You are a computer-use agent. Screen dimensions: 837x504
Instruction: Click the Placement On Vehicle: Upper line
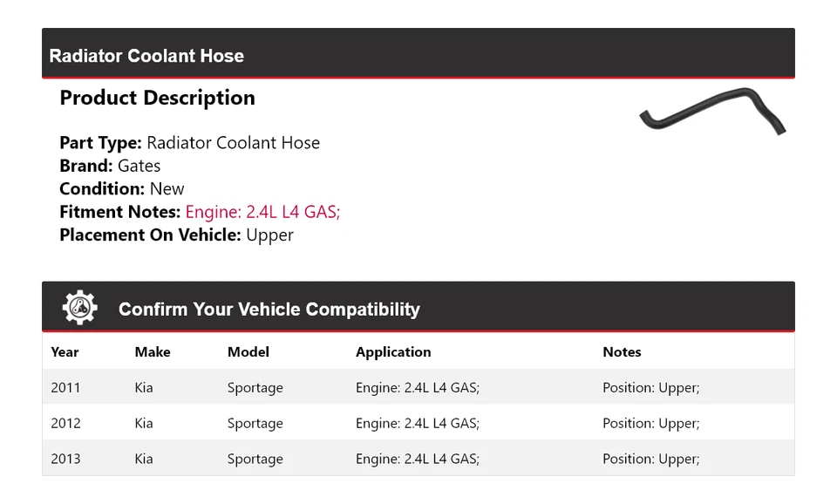click(x=176, y=235)
